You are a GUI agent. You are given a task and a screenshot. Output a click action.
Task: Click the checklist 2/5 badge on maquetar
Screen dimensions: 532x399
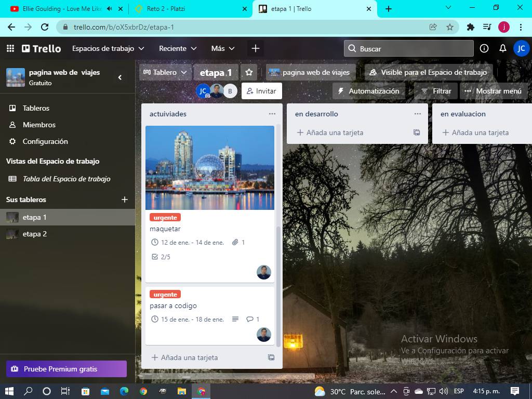point(161,257)
